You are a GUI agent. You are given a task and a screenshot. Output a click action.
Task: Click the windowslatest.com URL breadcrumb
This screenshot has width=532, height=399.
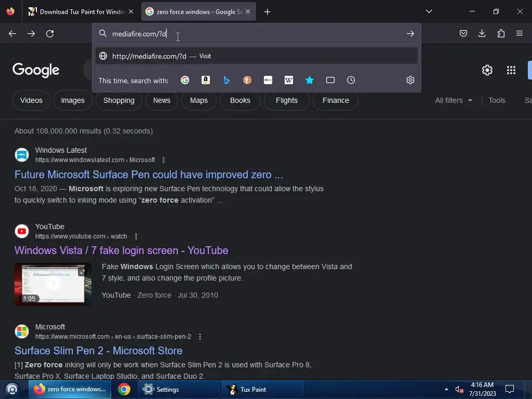coord(95,160)
